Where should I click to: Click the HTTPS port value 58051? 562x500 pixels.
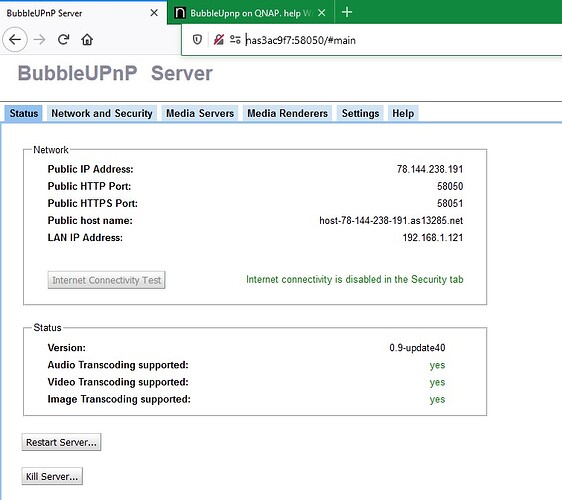point(450,204)
